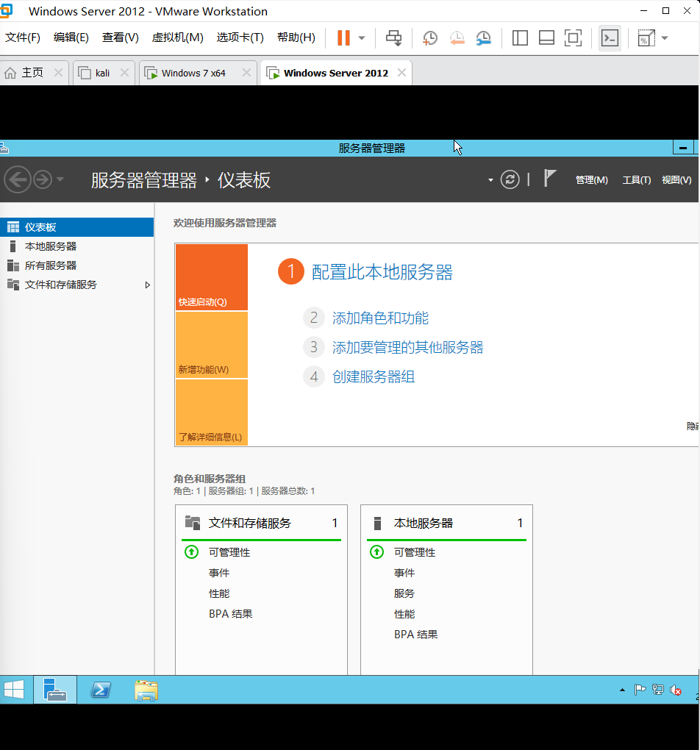
Task: Click 性能 in 文件和存储服务 tile
Action: point(218,593)
